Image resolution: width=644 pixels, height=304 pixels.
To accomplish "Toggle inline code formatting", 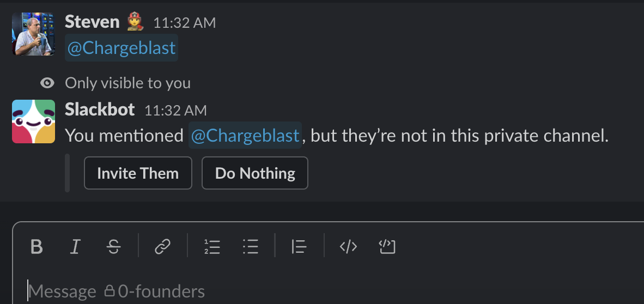I will click(x=348, y=246).
